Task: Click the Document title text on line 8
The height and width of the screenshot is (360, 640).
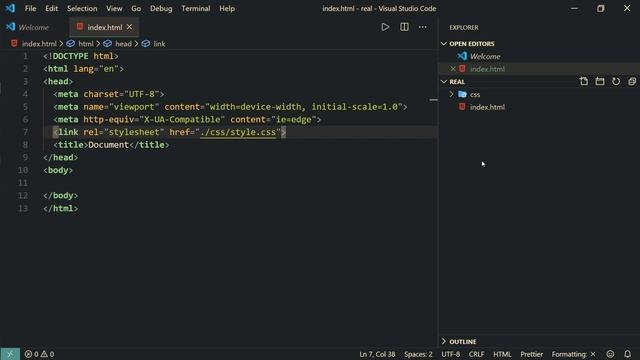Action: coord(109,145)
